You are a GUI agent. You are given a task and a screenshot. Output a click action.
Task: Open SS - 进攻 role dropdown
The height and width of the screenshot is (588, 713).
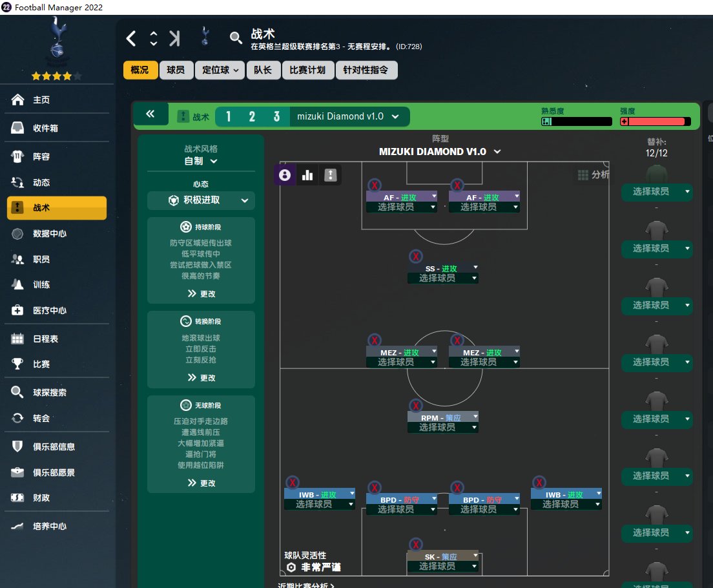443,268
